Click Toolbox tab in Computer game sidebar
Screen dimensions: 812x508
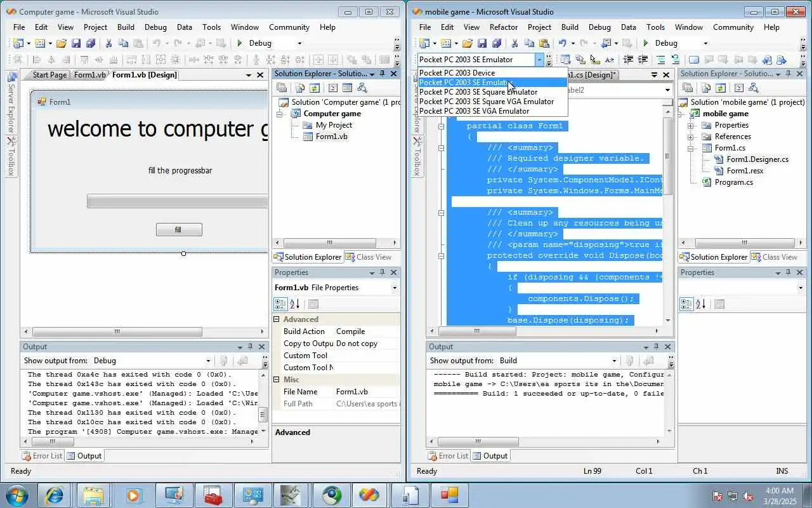click(11, 156)
